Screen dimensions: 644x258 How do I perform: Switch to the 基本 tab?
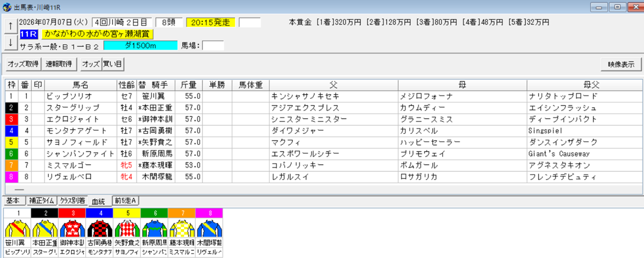click(x=13, y=201)
